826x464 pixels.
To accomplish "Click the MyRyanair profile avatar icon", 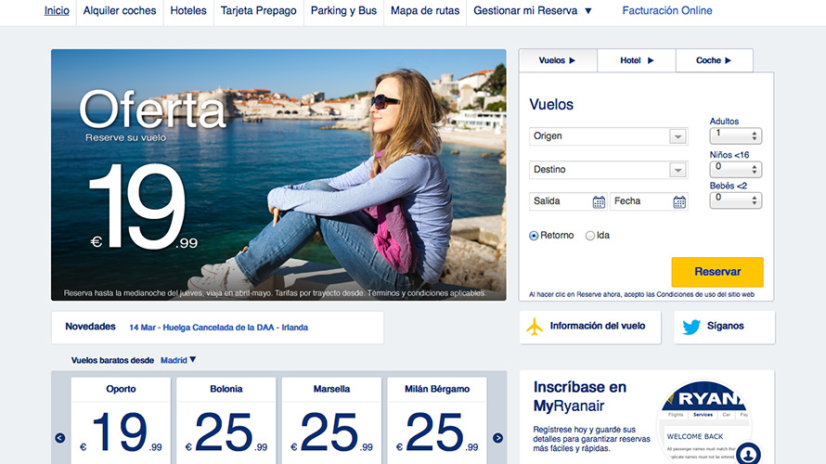I will pyautogui.click(x=746, y=452).
